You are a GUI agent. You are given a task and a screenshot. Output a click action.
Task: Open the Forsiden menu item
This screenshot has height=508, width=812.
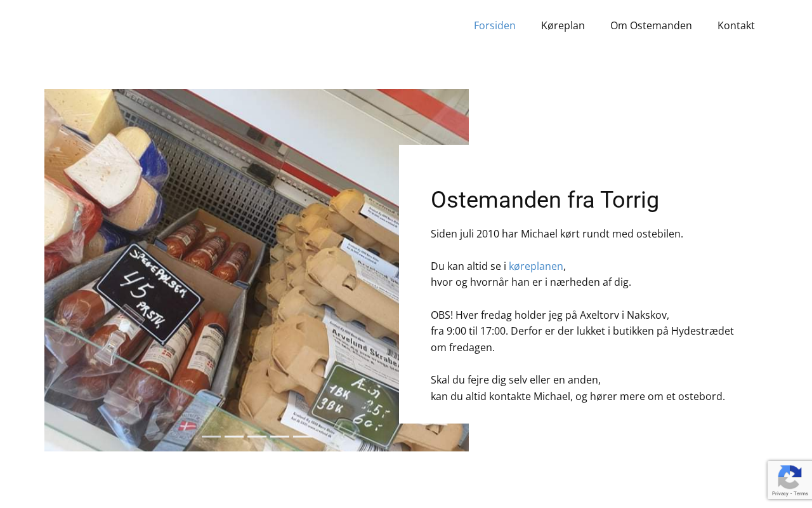495,25
